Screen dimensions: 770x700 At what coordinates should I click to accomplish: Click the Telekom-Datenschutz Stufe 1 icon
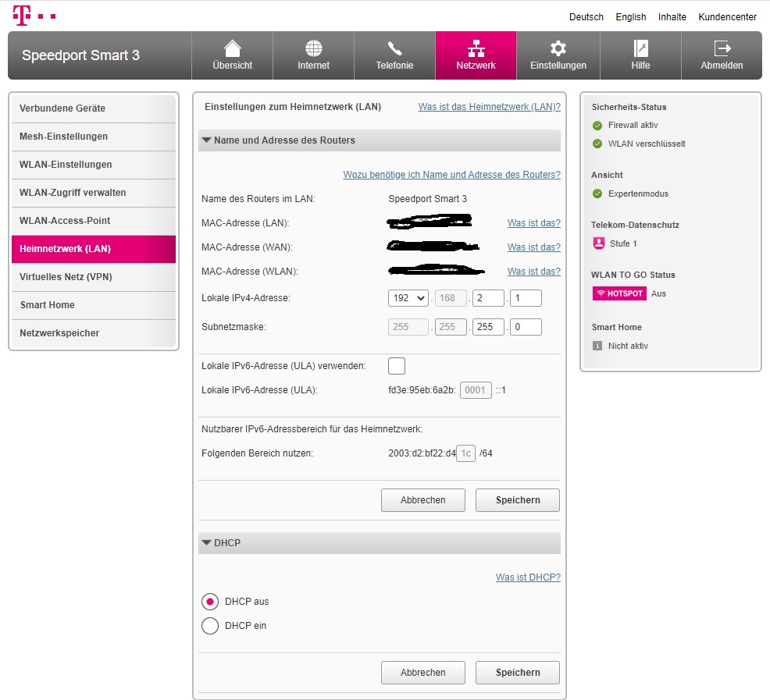coord(599,243)
